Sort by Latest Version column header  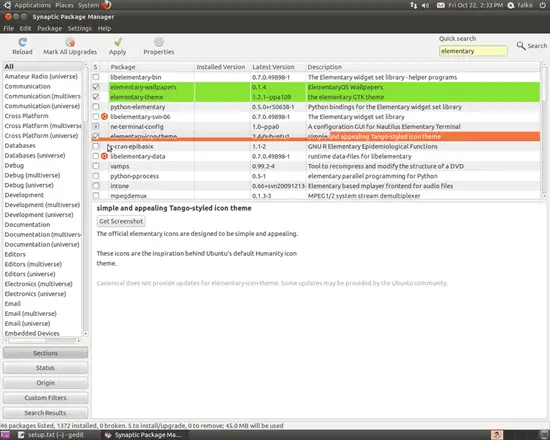pos(278,67)
